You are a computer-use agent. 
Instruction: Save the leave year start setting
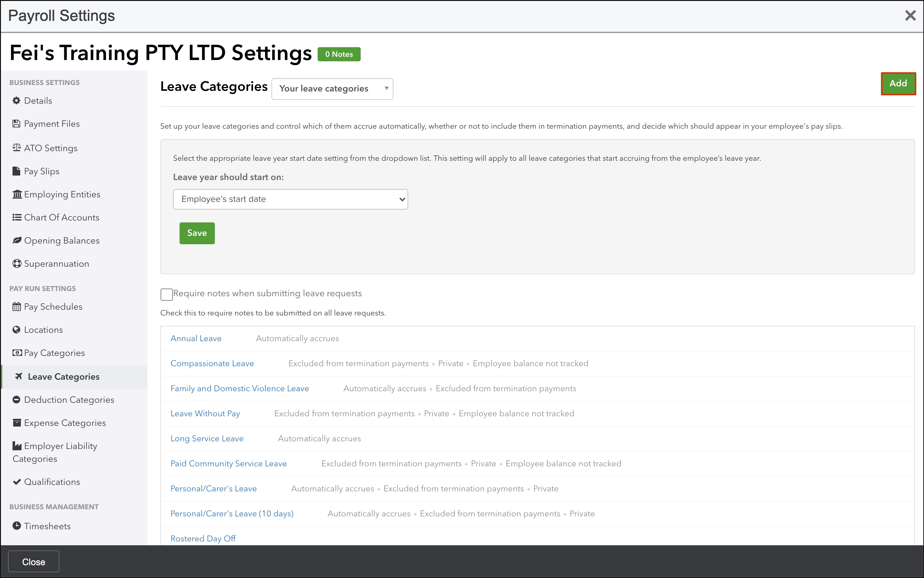197,233
